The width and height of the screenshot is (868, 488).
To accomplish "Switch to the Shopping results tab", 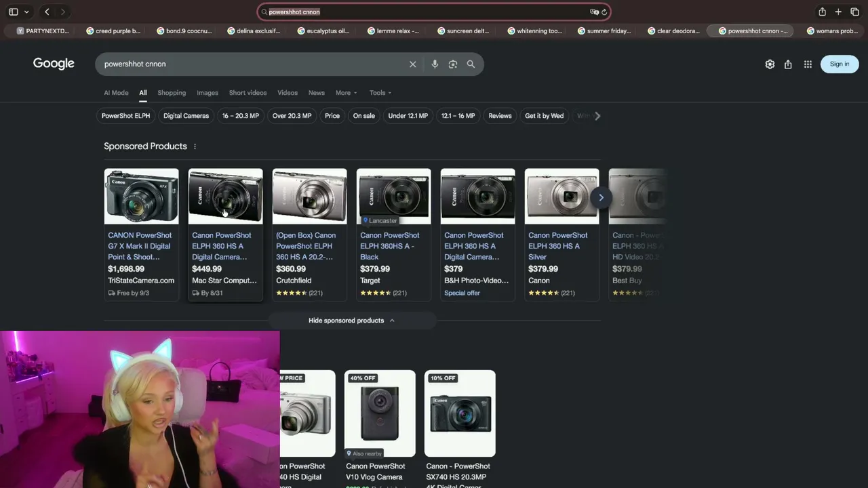I will coord(172,93).
